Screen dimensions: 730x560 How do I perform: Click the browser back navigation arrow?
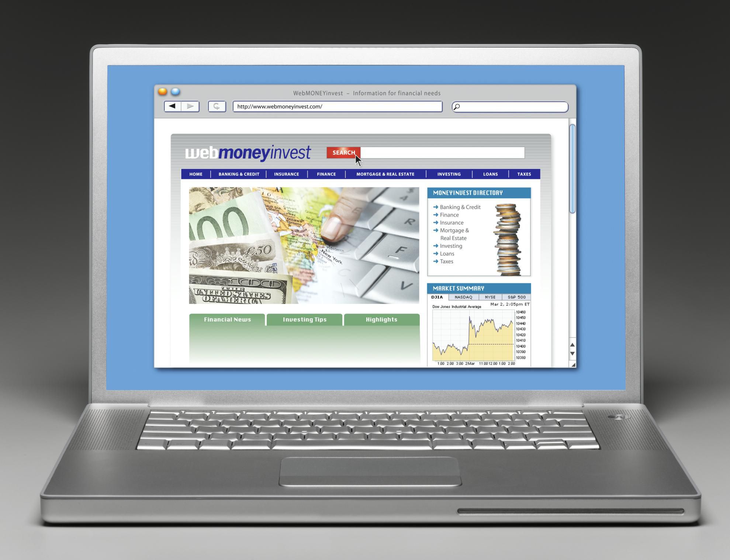click(174, 107)
